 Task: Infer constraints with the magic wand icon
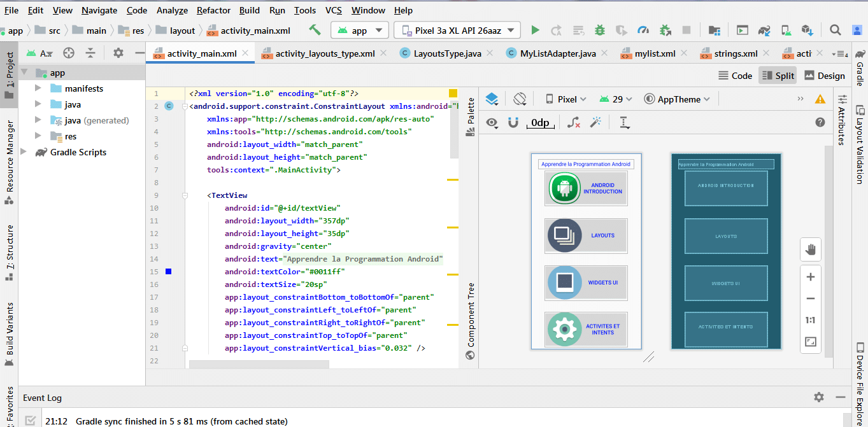click(596, 122)
